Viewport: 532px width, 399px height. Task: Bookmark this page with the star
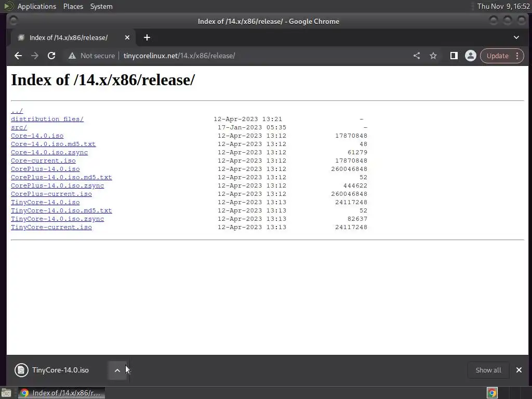point(433,56)
